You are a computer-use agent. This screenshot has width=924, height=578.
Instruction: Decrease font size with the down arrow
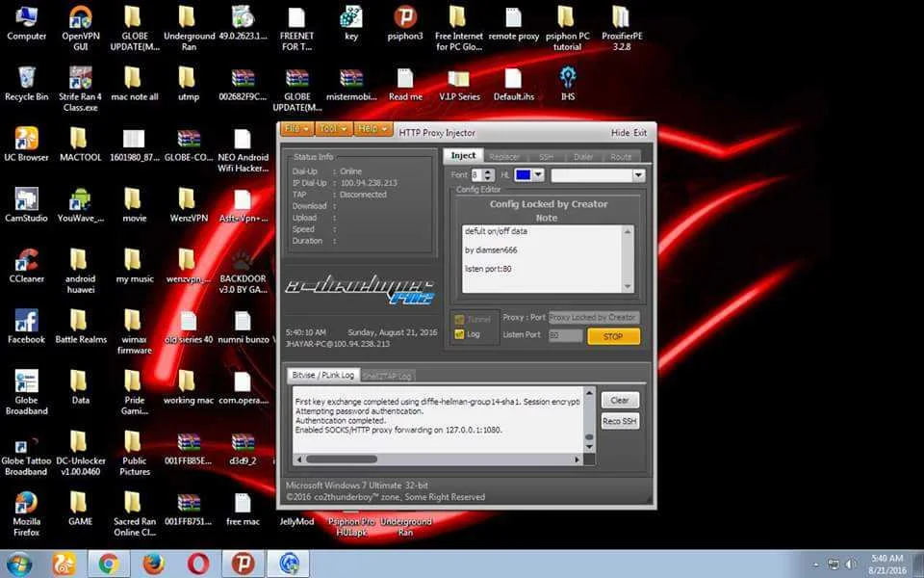(489, 178)
